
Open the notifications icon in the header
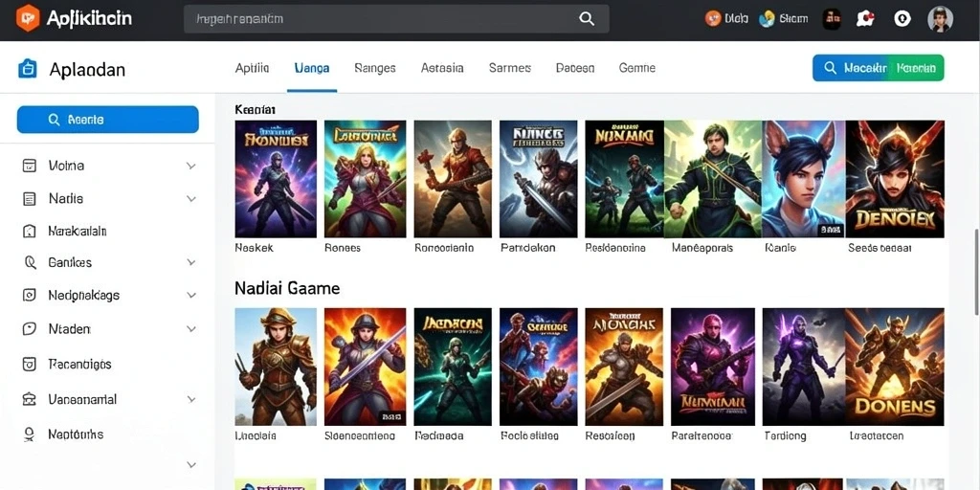865,19
